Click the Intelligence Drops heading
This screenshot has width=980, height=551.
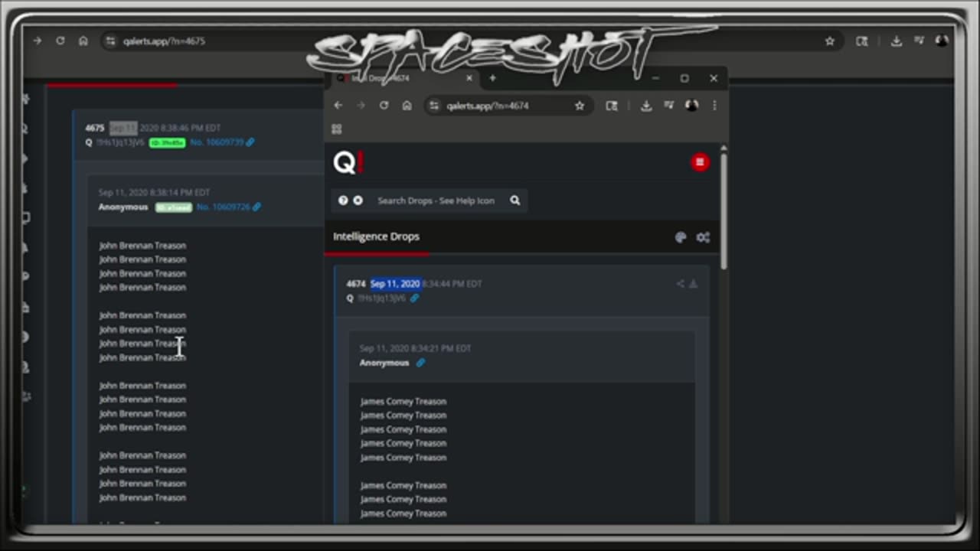(376, 236)
